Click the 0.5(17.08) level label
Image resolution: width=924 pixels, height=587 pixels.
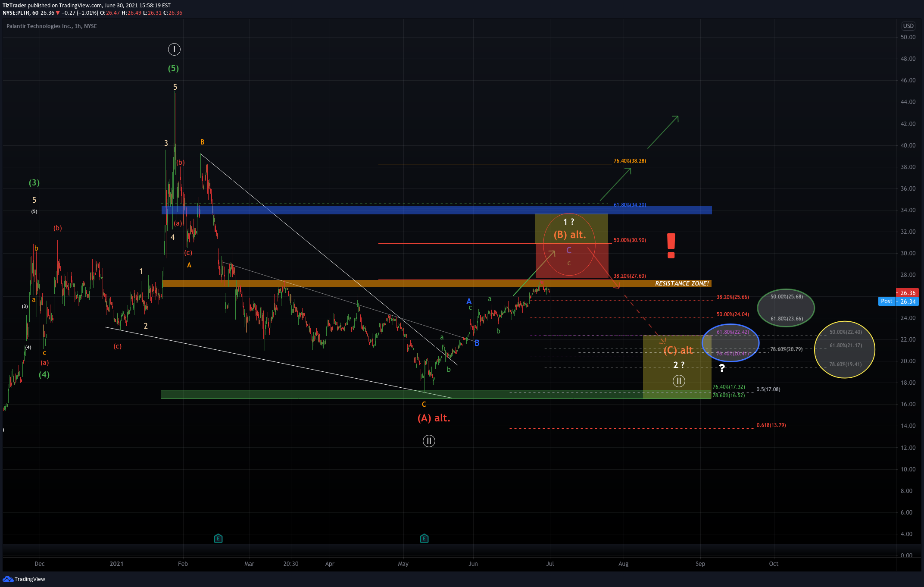pos(768,389)
